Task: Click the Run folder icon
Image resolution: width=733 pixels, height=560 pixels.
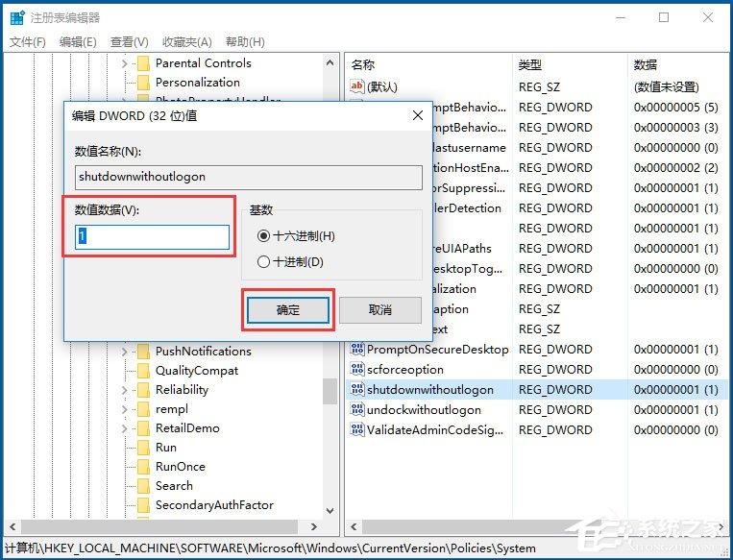Action: click(143, 448)
